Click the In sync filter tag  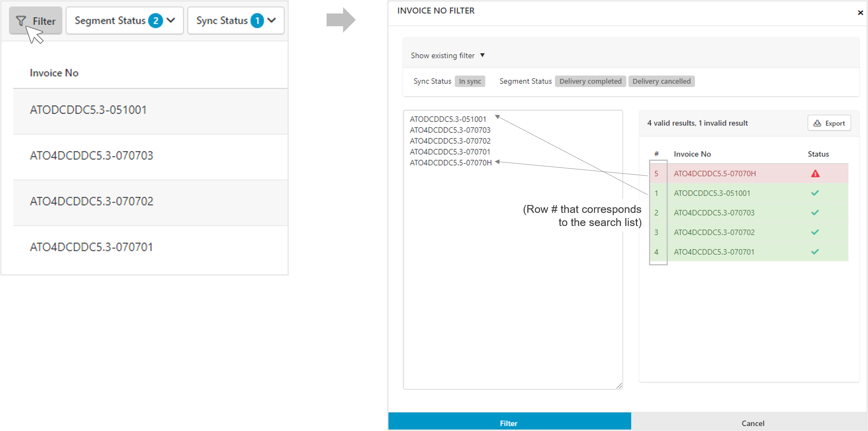(470, 81)
